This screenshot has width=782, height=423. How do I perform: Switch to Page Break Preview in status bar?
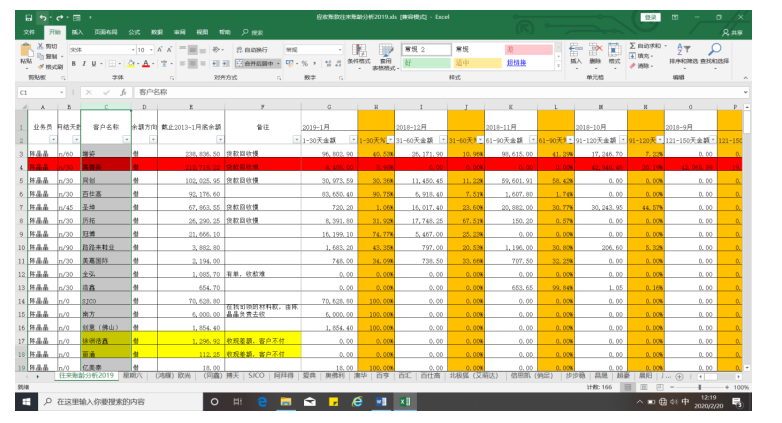click(x=659, y=387)
